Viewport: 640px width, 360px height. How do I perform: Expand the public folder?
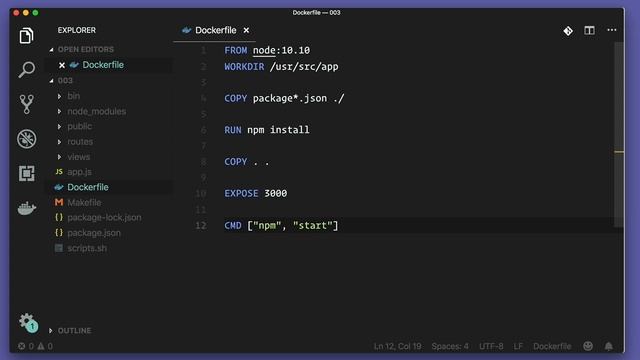(x=60, y=127)
